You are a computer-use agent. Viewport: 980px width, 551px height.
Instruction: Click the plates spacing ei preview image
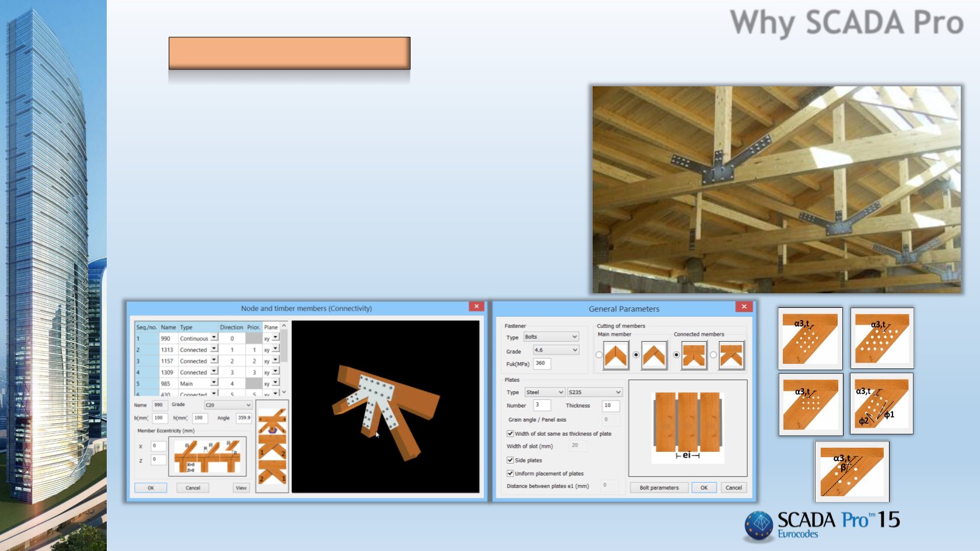tap(688, 428)
